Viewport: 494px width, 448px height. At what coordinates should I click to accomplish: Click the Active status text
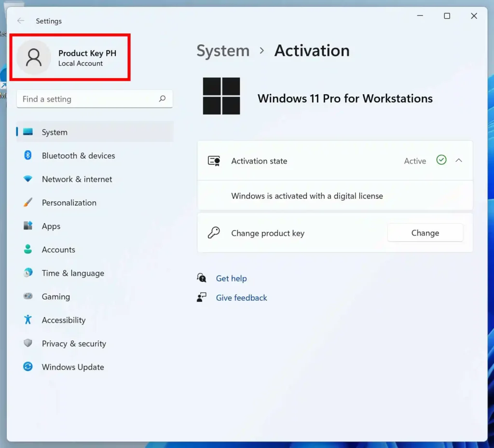pos(415,161)
